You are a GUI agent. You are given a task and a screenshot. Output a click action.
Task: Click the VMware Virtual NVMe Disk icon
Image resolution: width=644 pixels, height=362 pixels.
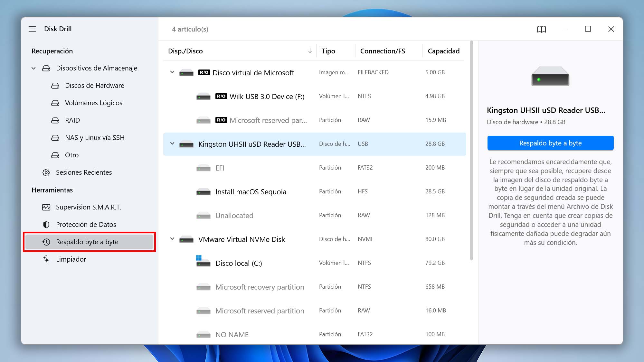pos(186,239)
